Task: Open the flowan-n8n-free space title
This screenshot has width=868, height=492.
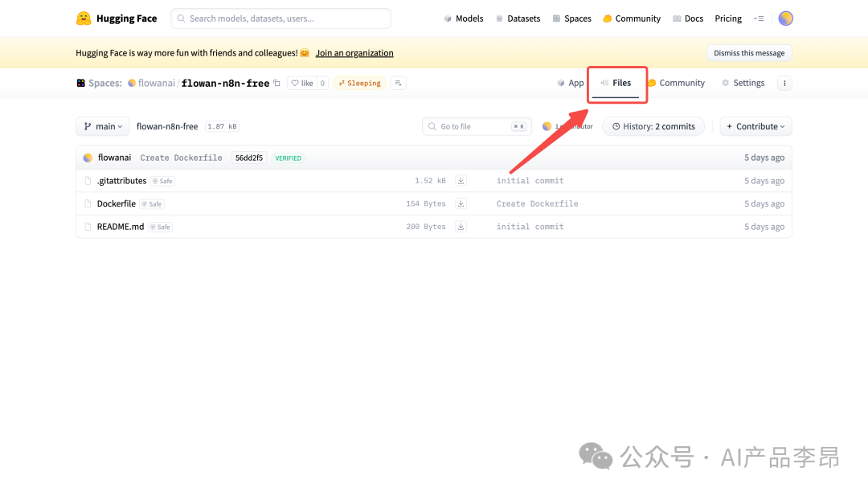Action: 225,83
